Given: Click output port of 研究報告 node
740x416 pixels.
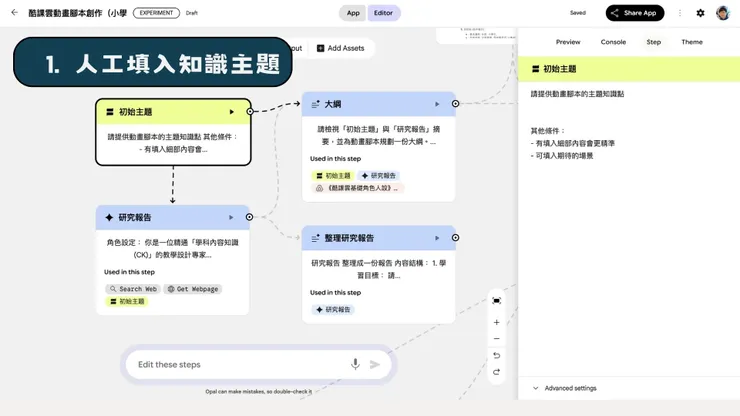Looking at the screenshot, I should coord(249,217).
